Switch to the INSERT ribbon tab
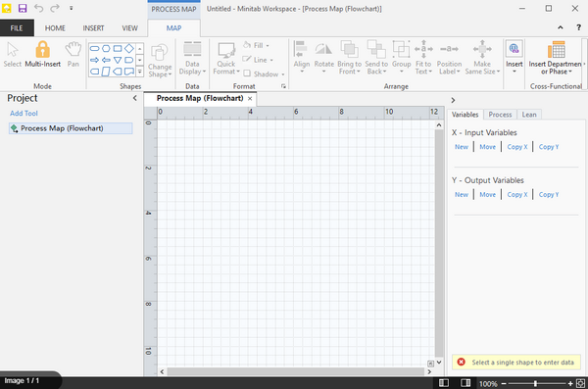The height and width of the screenshot is (389, 588). [93, 28]
